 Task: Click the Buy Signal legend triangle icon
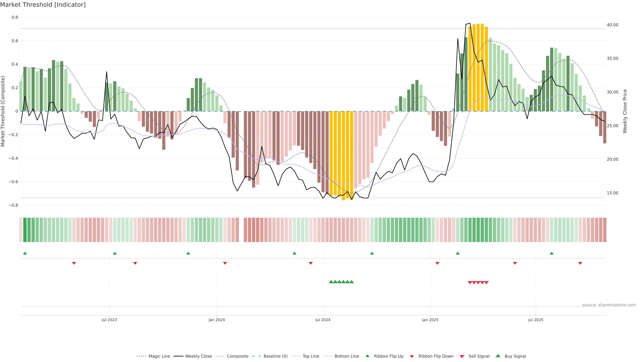coord(498,356)
